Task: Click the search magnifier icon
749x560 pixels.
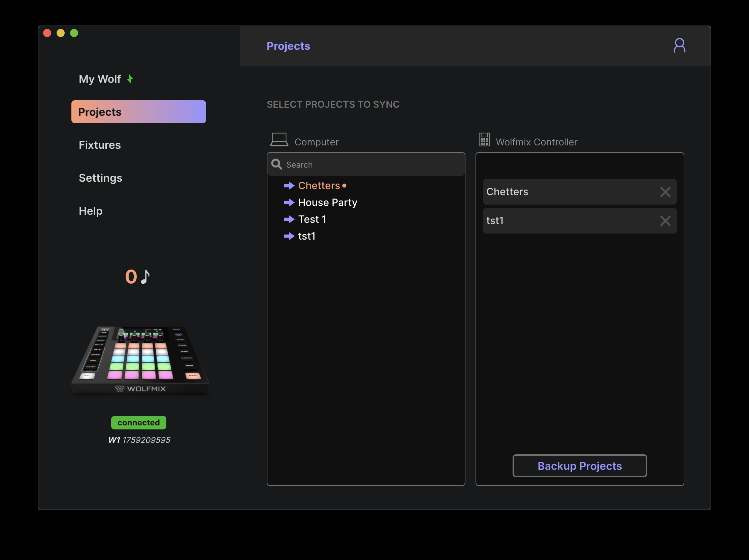Action: (276, 165)
